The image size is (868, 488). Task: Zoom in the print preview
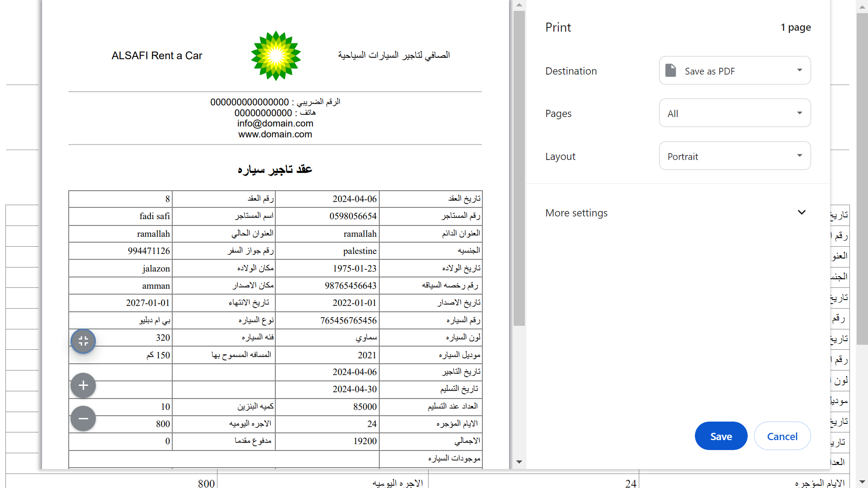click(x=83, y=385)
